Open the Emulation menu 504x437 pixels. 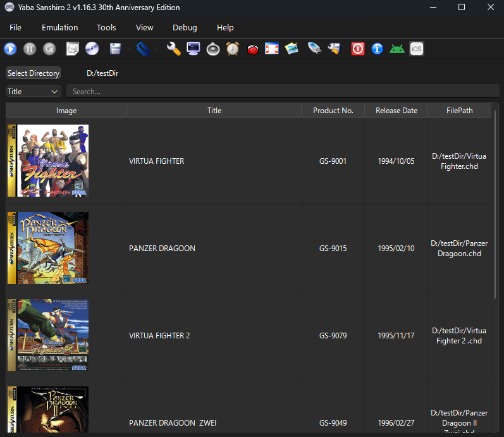(x=59, y=27)
